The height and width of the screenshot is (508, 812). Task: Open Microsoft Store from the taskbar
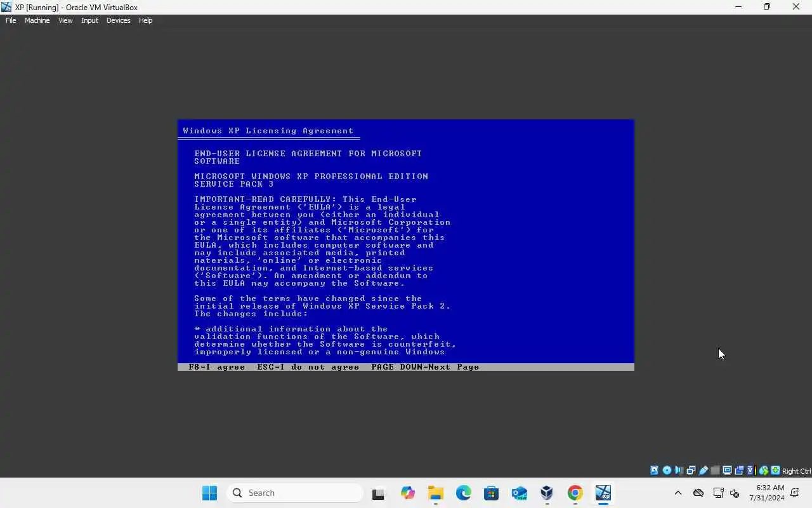point(491,493)
